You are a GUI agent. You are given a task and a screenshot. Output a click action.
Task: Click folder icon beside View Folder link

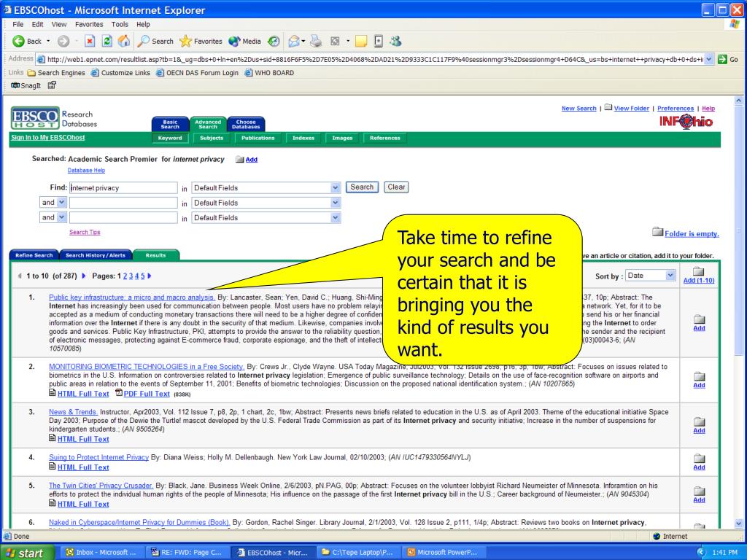(608, 108)
